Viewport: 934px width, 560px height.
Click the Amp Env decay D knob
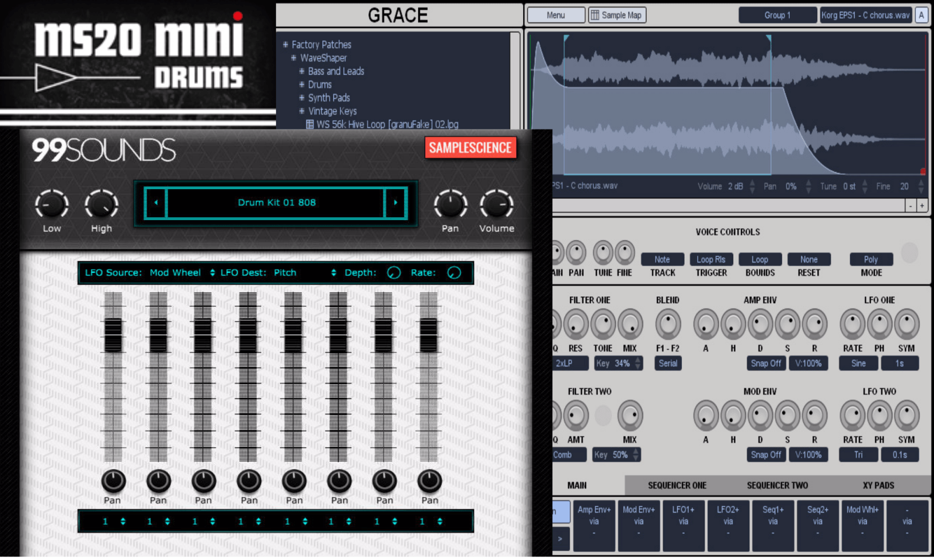tap(760, 324)
